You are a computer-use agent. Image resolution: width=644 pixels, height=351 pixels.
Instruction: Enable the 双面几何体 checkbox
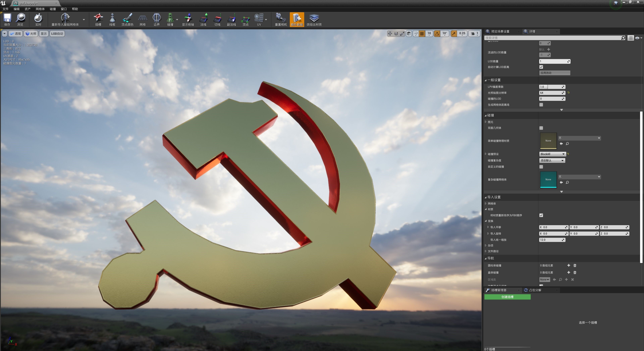coord(541,128)
